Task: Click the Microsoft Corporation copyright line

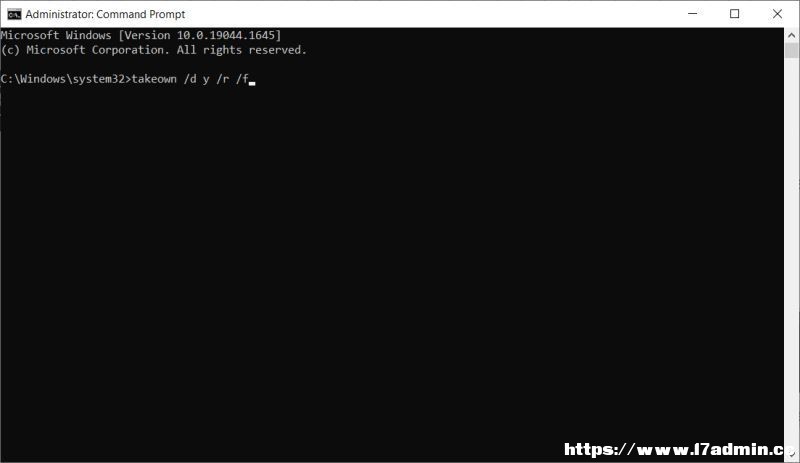Action: point(154,50)
